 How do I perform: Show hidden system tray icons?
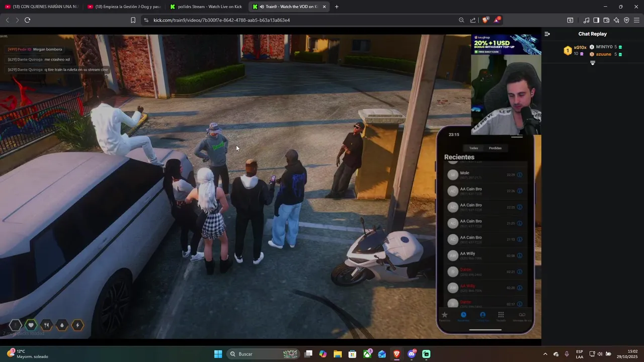545,354
